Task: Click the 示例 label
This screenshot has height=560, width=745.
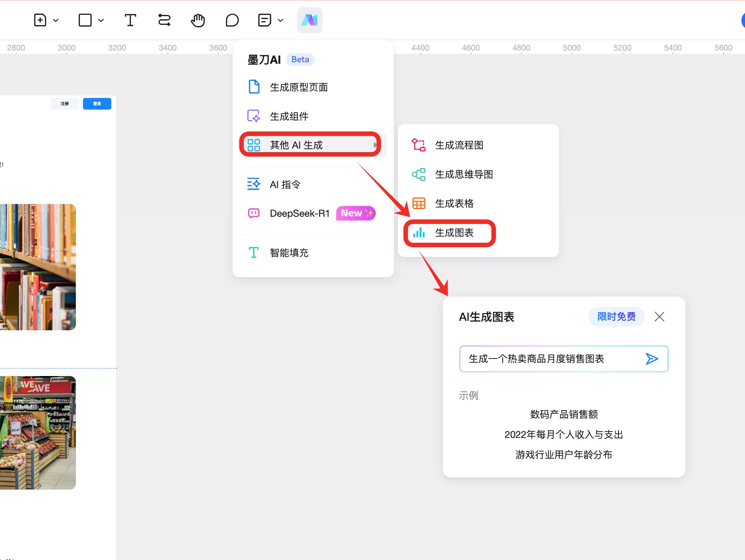Action: (x=469, y=395)
